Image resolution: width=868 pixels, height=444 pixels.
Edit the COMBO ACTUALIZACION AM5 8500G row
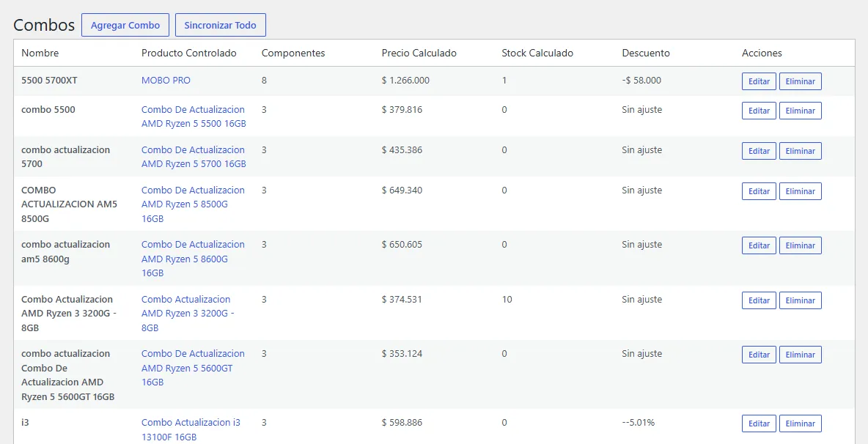tap(759, 191)
